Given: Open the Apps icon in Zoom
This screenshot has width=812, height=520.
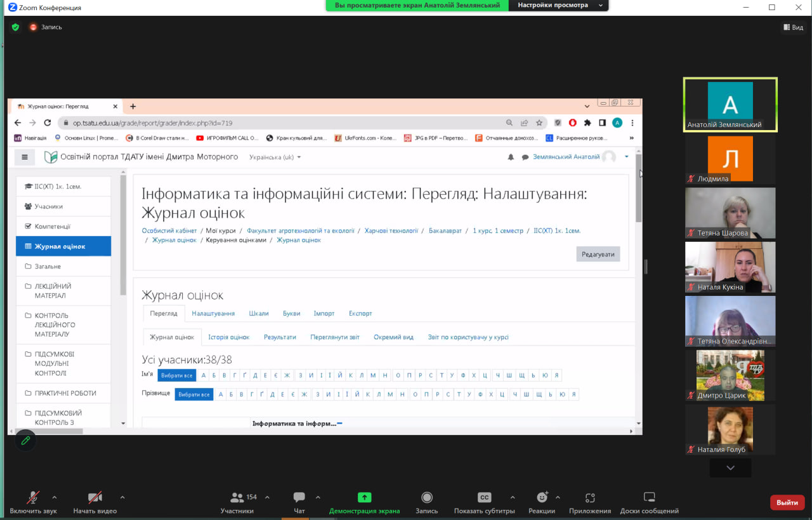Looking at the screenshot, I should [x=590, y=498].
